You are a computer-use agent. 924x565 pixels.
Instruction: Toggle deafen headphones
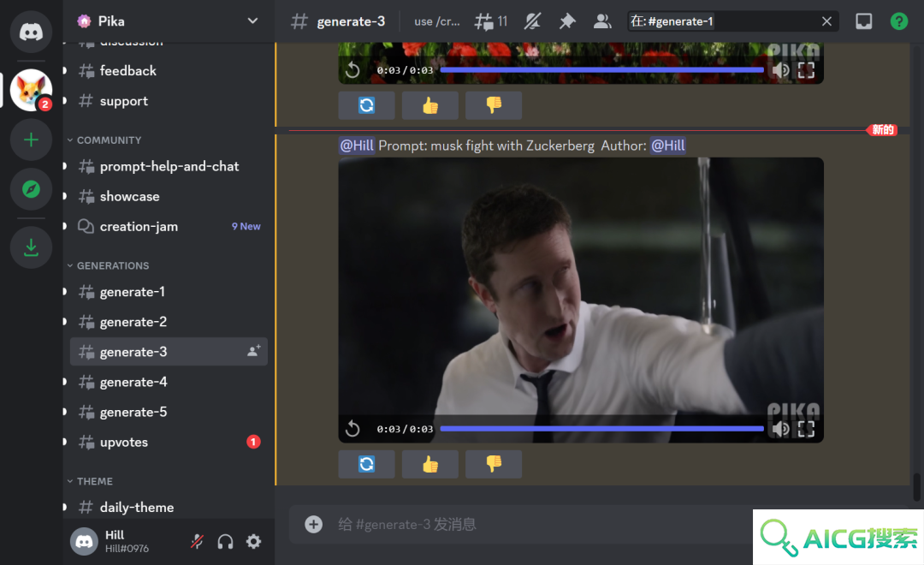(225, 541)
